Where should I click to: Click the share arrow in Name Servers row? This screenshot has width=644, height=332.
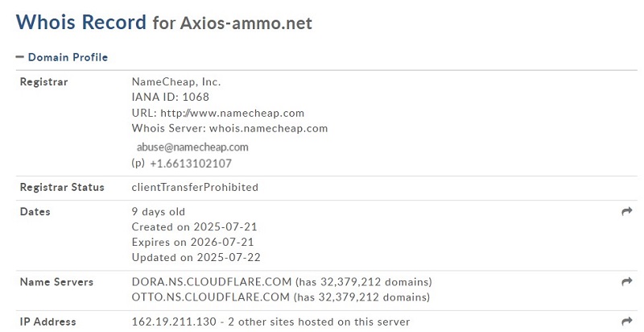point(627,281)
